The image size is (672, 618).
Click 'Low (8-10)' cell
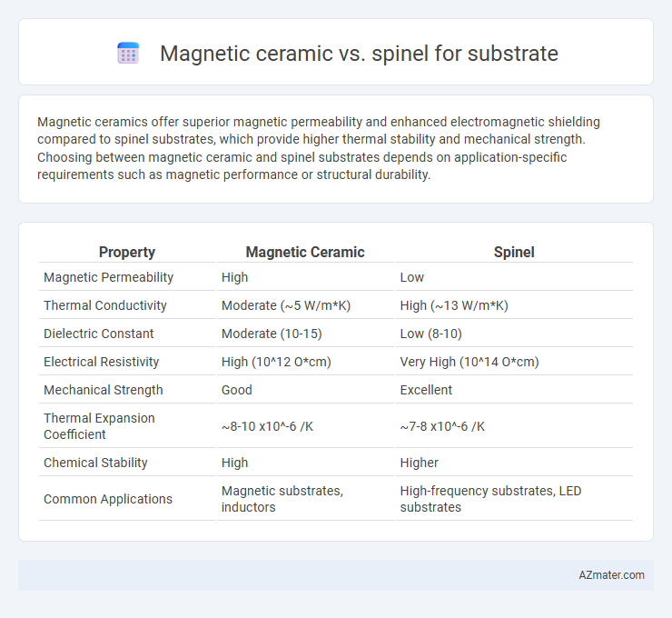[x=430, y=334]
